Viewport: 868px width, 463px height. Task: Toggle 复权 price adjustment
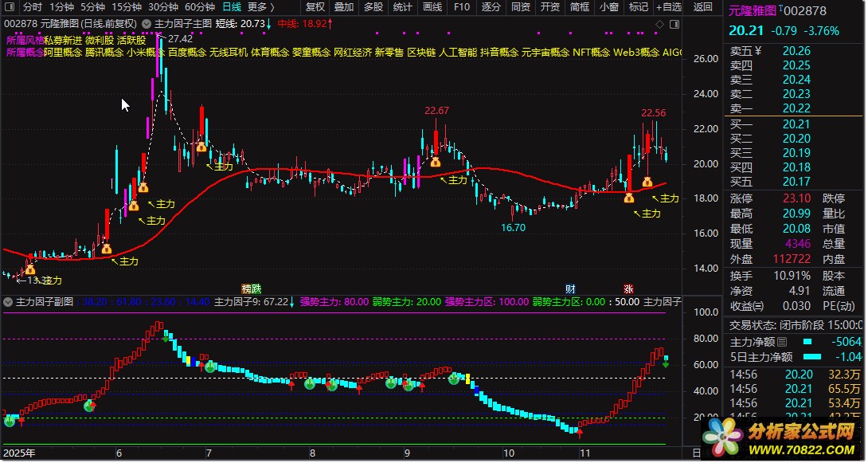point(315,6)
